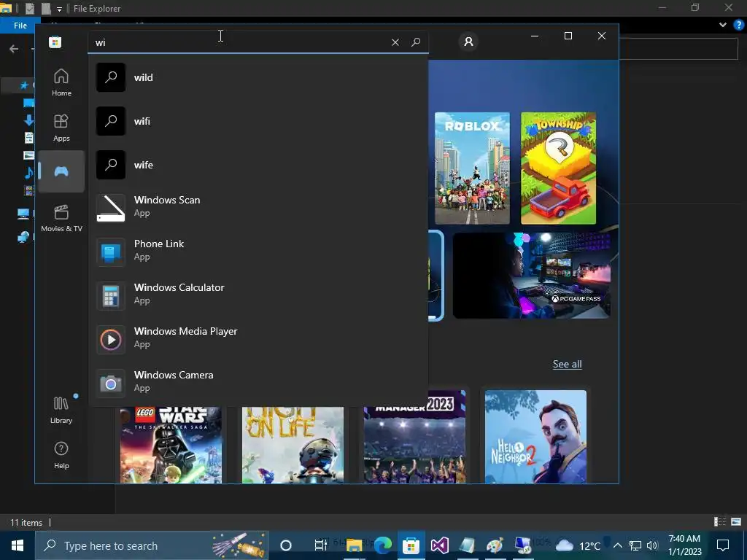Image resolution: width=747 pixels, height=560 pixels.
Task: Open the Library in Store sidebar
Action: (61, 410)
